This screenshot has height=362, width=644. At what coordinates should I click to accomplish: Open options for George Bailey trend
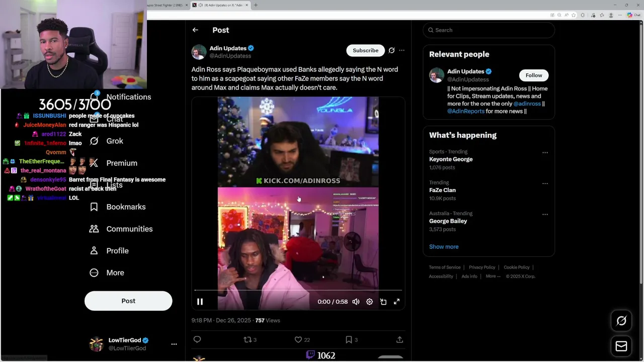[545, 214]
